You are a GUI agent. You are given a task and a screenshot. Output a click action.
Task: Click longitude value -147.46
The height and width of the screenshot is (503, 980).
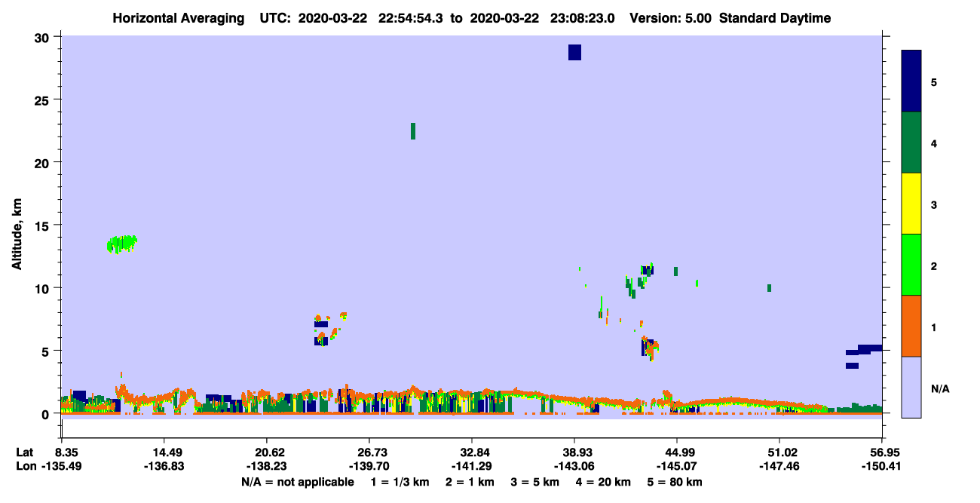pyautogui.click(x=779, y=466)
